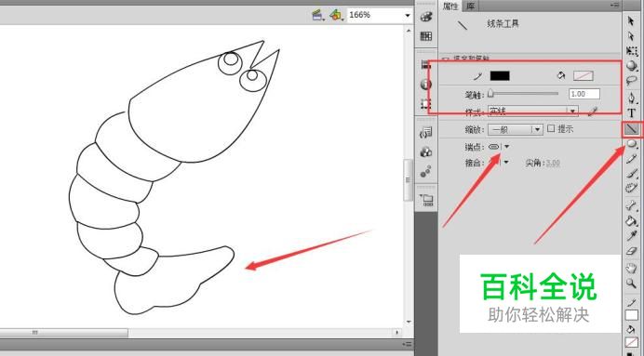This screenshot has width=644, height=356.
Task: Click the horizontal scrollbar right arrow
Action: click(x=396, y=332)
